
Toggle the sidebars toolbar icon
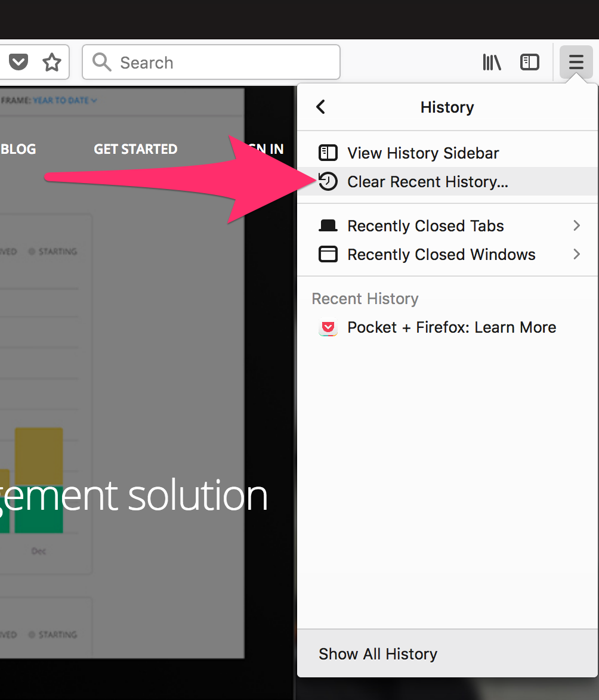tap(529, 62)
